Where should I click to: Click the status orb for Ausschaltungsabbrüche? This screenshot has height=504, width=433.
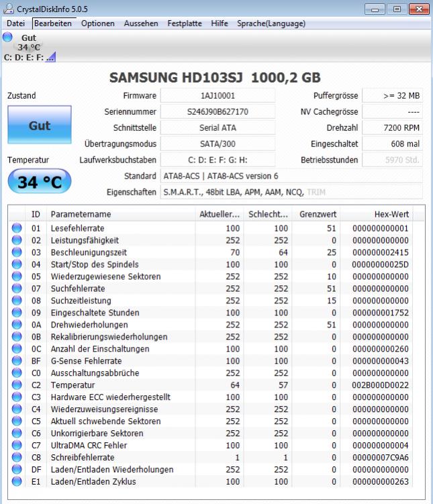(x=17, y=372)
